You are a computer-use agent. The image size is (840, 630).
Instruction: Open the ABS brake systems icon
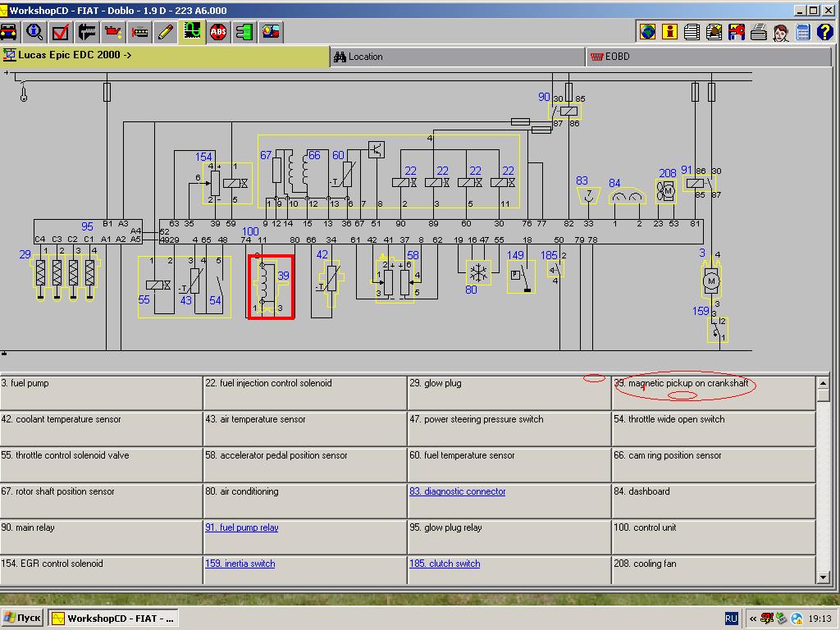[218, 32]
